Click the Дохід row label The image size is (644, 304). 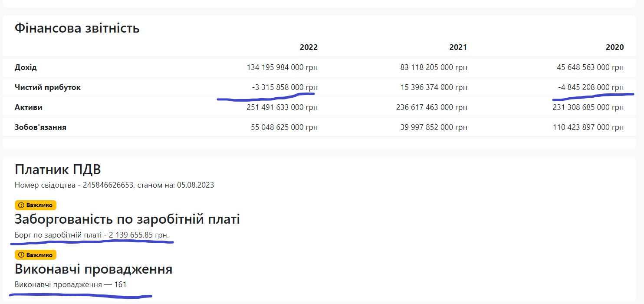26,67
